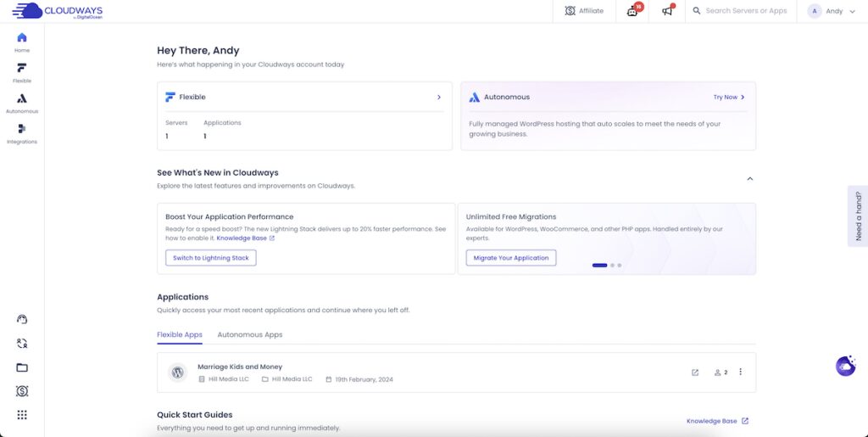Open the billing dollar icon in sidebar

coord(21,391)
